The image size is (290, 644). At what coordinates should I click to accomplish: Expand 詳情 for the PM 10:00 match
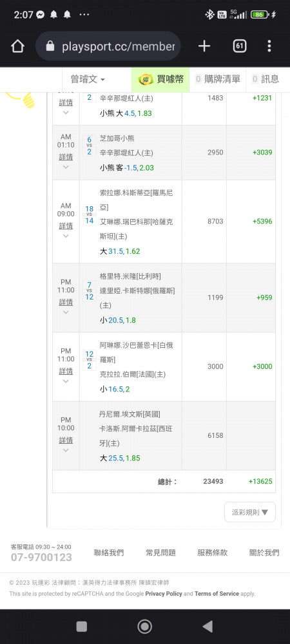(x=66, y=440)
